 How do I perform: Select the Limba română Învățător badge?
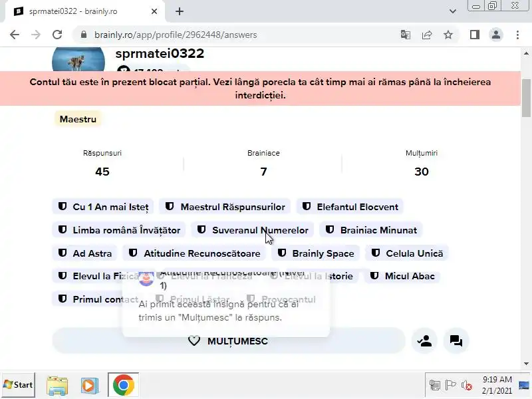pos(119,230)
